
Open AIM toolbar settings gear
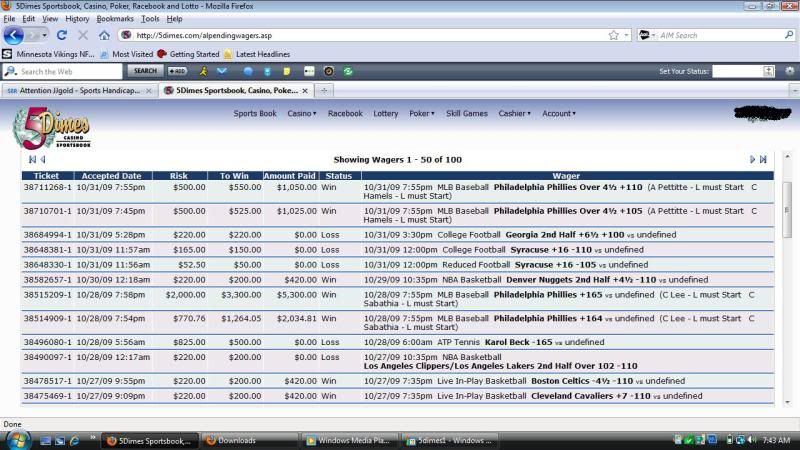789,71
